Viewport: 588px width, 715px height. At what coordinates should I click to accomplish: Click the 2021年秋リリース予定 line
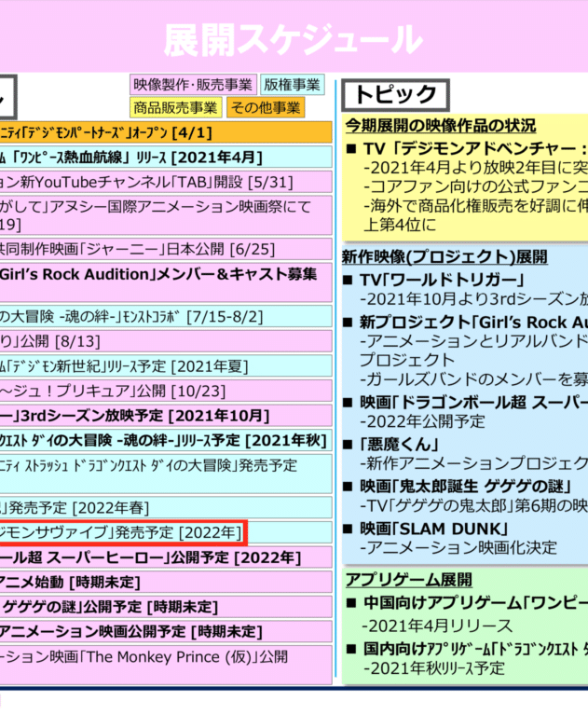coord(434,668)
